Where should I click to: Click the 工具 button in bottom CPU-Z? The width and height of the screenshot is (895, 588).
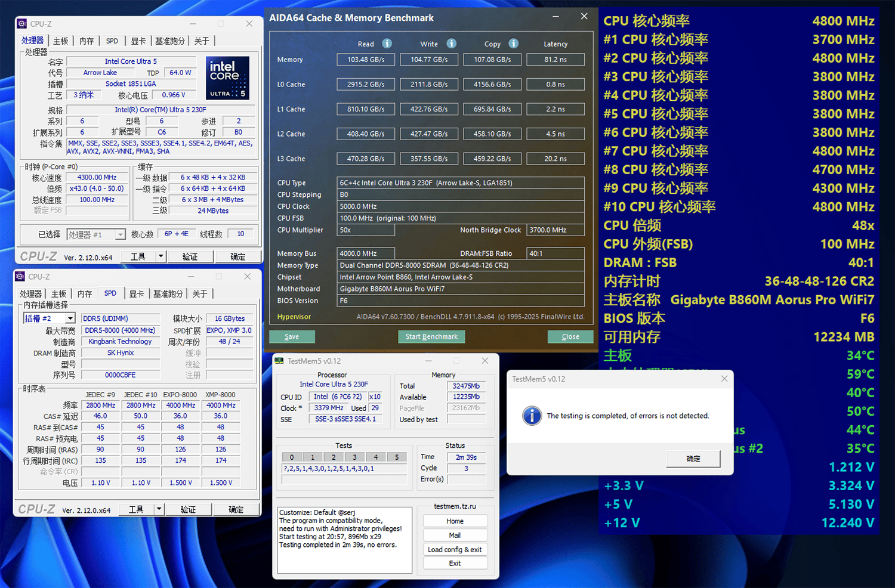[136, 509]
